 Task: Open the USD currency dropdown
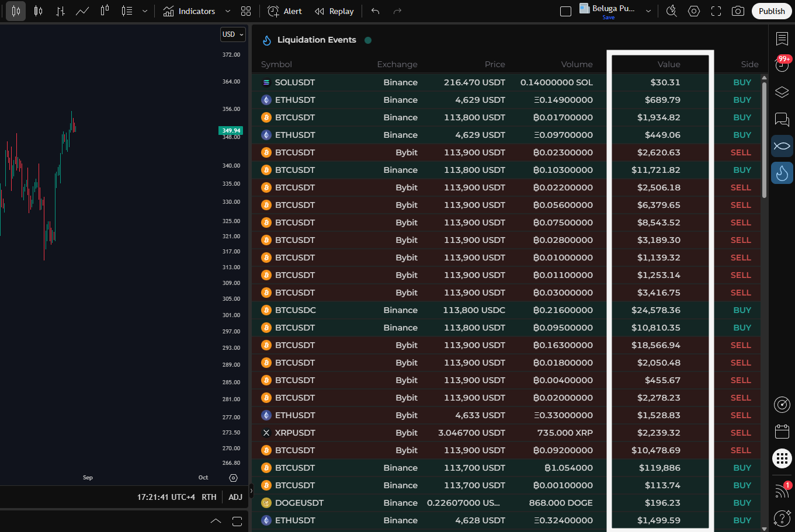tap(232, 34)
